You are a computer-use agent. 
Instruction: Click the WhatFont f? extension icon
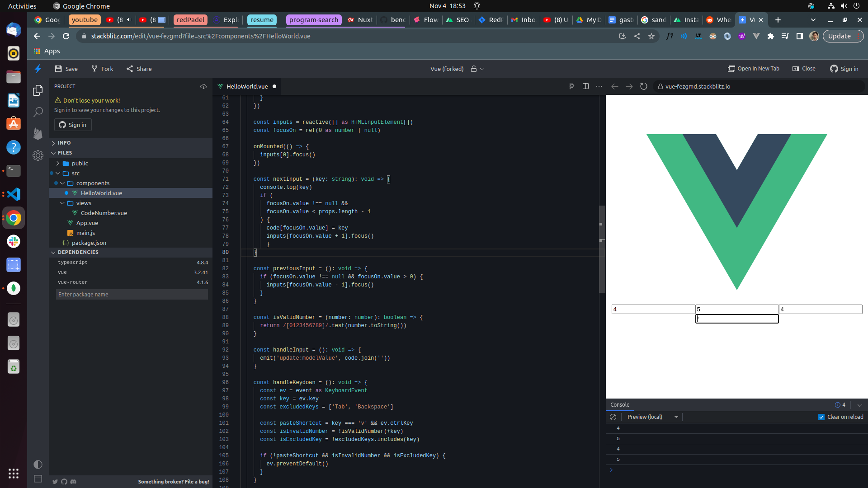pyautogui.click(x=670, y=36)
